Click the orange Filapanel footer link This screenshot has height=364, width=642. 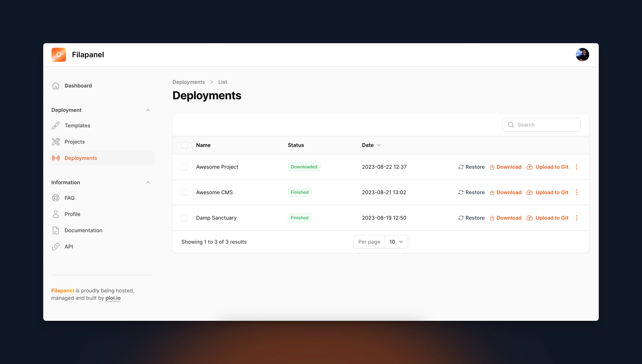click(x=63, y=291)
